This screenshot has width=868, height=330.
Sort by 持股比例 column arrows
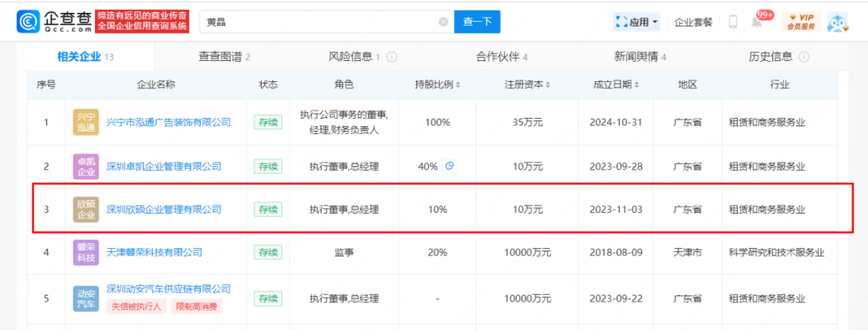[x=458, y=85]
